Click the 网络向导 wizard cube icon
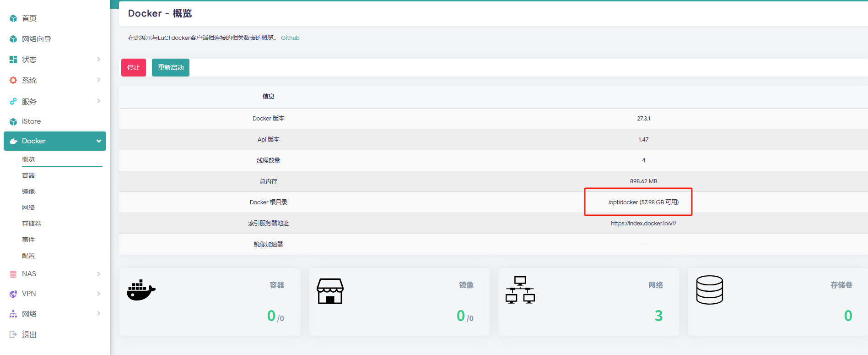Image resolution: width=868 pixels, height=355 pixels. pos(13,39)
